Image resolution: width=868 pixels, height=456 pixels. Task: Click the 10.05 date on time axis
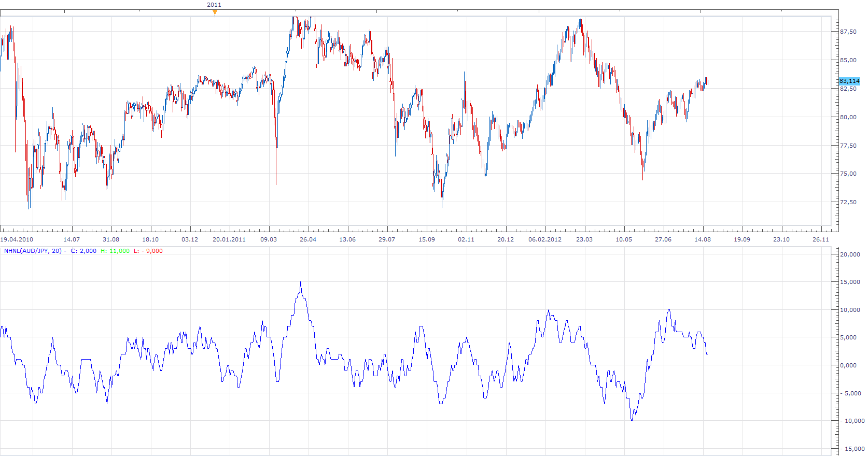624,239
